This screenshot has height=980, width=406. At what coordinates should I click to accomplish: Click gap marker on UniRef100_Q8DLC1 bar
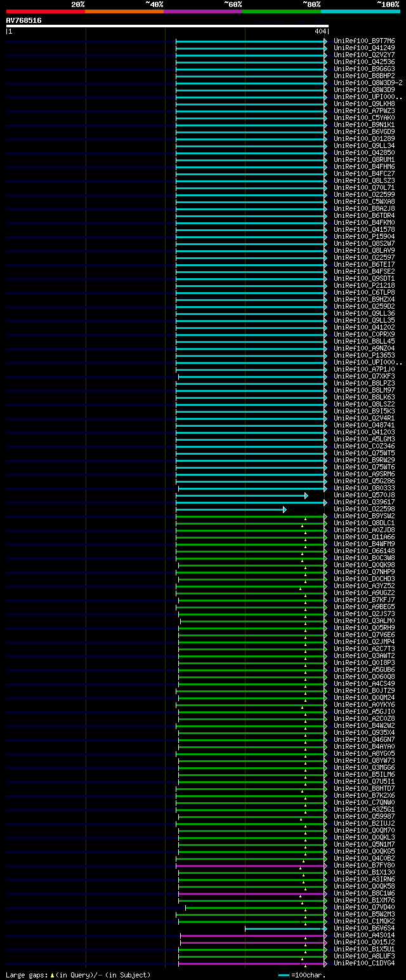303,525
